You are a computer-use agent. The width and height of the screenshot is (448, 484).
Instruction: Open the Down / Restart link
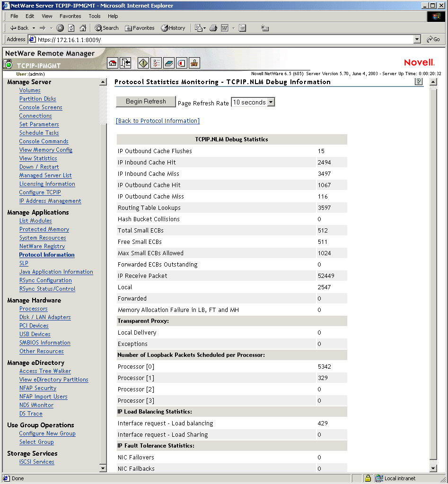pos(39,167)
